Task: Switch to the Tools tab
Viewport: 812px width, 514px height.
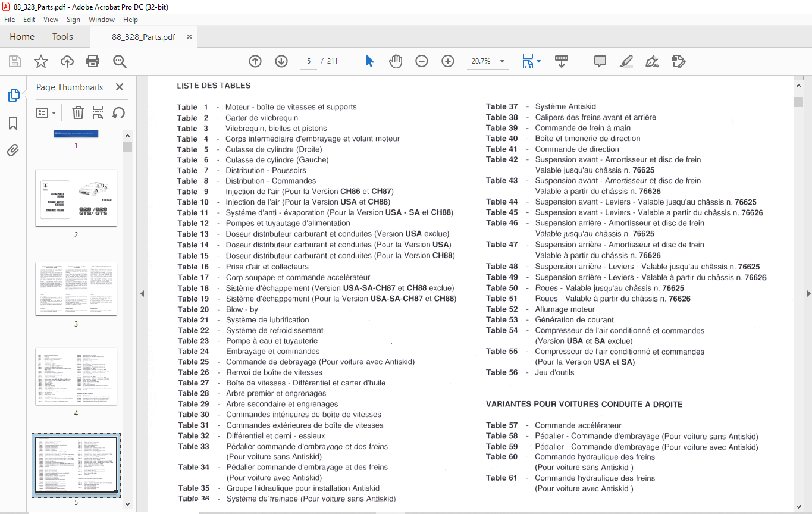Action: point(62,37)
